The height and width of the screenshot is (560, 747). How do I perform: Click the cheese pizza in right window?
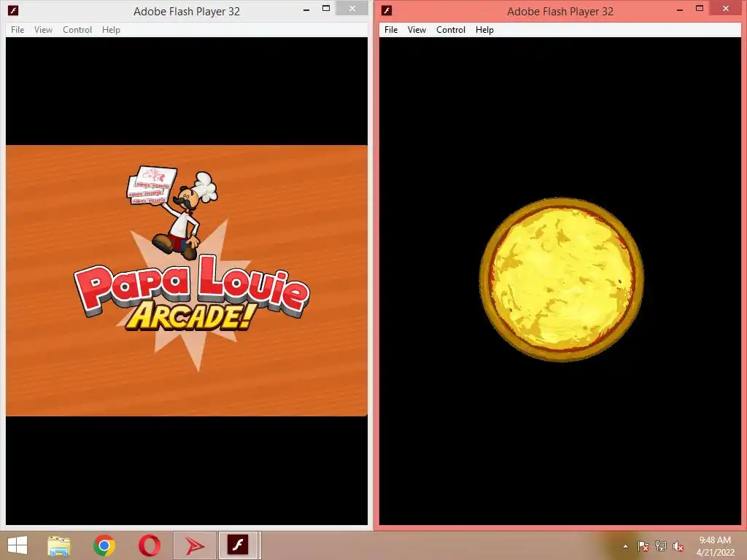562,279
